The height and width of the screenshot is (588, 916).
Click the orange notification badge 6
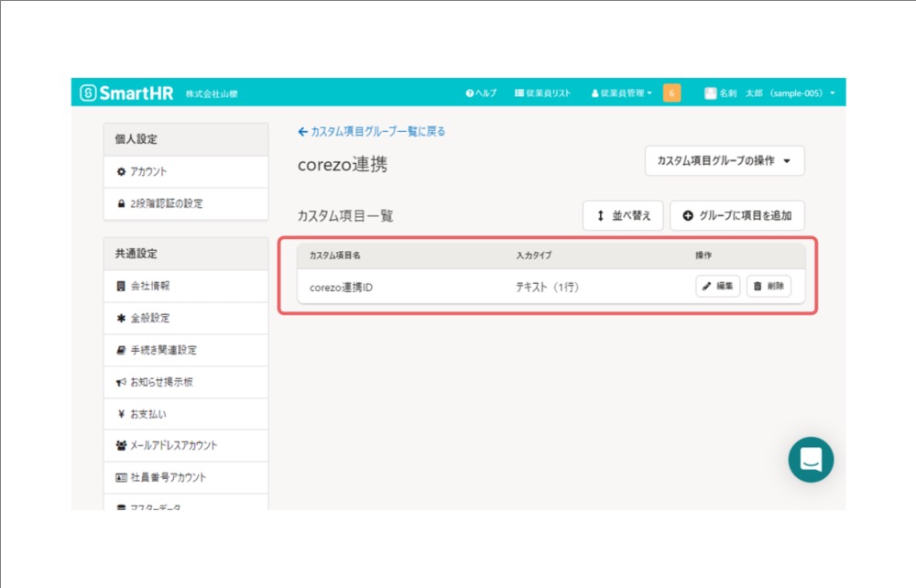671,93
